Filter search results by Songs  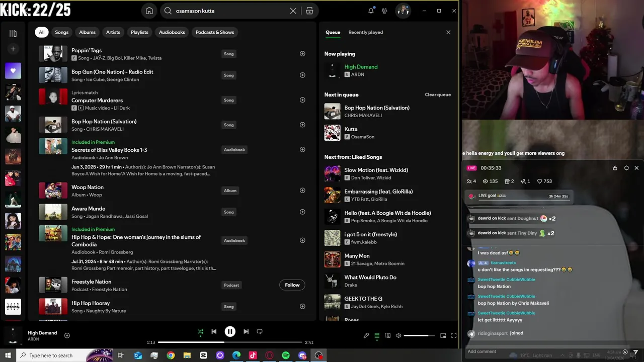click(x=61, y=32)
